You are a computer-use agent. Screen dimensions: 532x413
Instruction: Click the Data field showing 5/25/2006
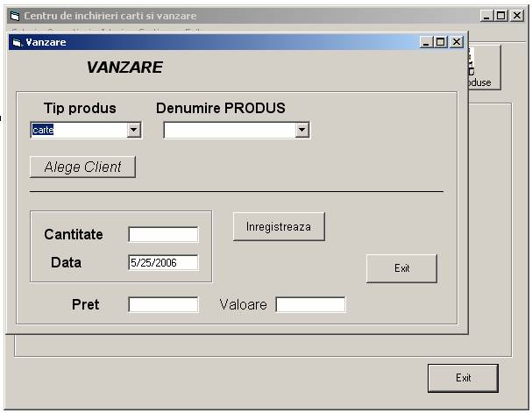click(x=163, y=262)
